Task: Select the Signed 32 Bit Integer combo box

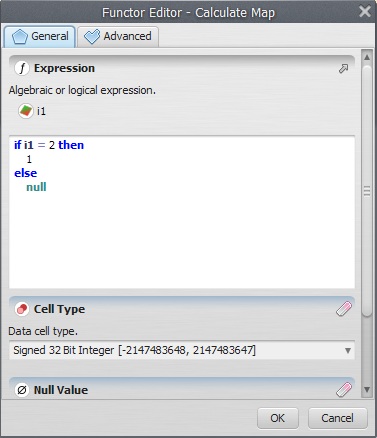Action: click(x=182, y=350)
